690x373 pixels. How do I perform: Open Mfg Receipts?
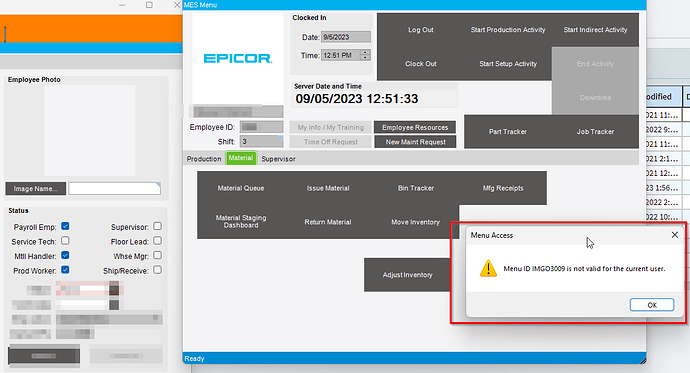[x=503, y=188]
